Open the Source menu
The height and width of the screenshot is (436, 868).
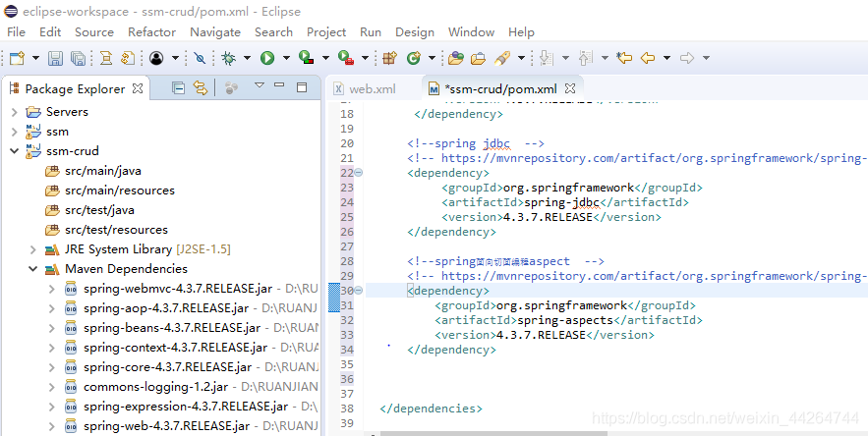pos(94,32)
